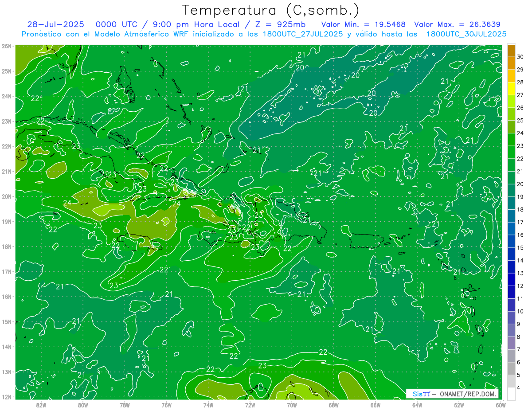Click the legend scale label '10'
This screenshot has height=411, width=532.
(x=520, y=311)
